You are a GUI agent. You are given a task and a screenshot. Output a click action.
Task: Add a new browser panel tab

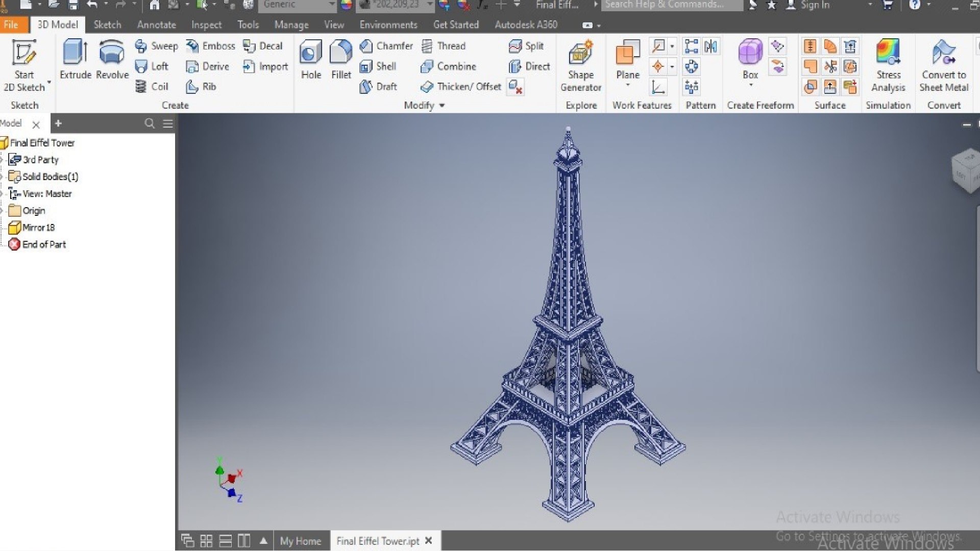tap(58, 123)
